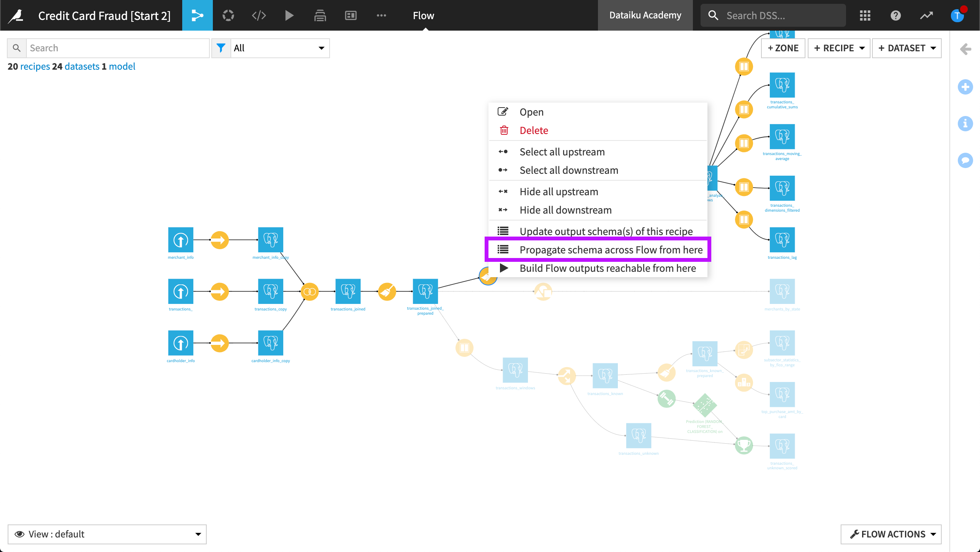Click the 'Delete' context menu item
Screen dimensions: 980x552
tap(534, 130)
